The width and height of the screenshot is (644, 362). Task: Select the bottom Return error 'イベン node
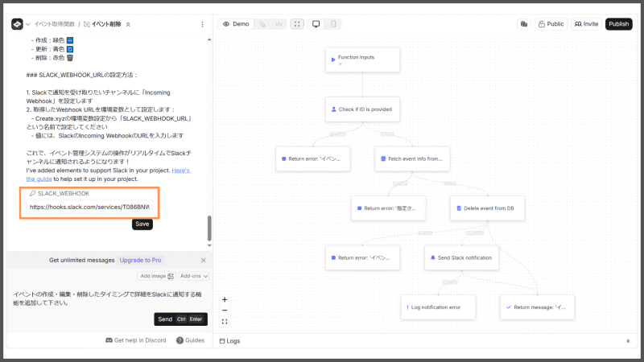click(x=362, y=257)
